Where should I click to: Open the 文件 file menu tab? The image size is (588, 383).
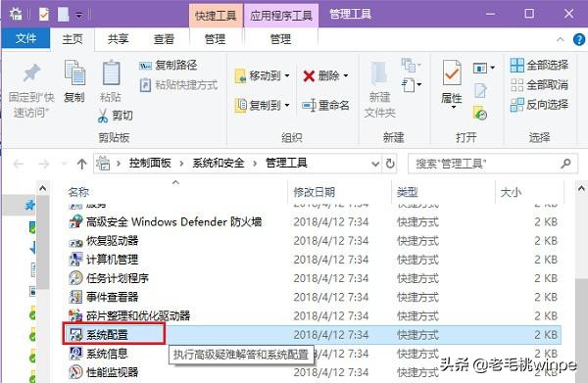(25, 38)
